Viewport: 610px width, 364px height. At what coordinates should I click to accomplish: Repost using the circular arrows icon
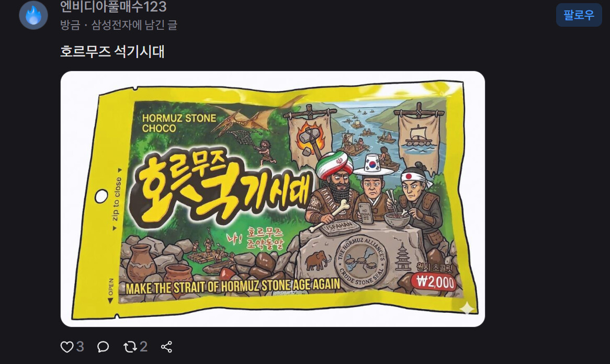point(130,347)
